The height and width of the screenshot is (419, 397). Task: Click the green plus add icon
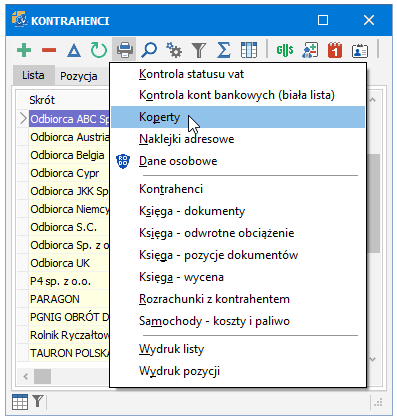(x=24, y=50)
